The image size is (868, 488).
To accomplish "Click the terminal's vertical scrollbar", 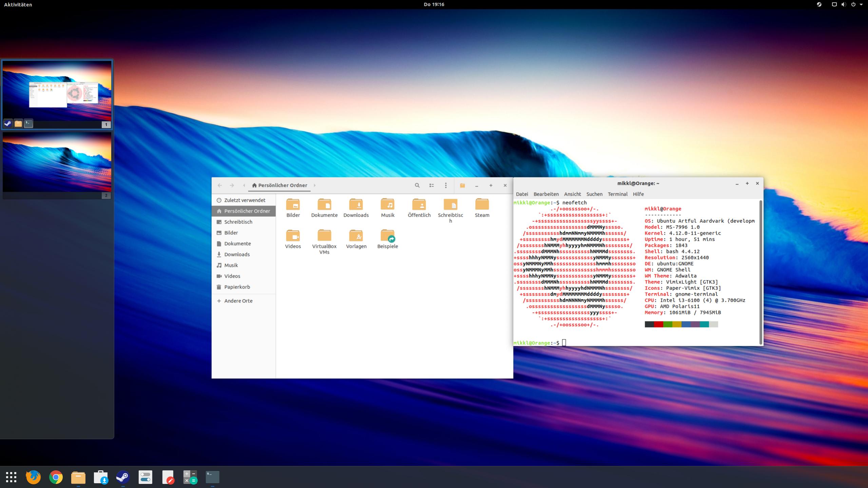I will (x=761, y=271).
